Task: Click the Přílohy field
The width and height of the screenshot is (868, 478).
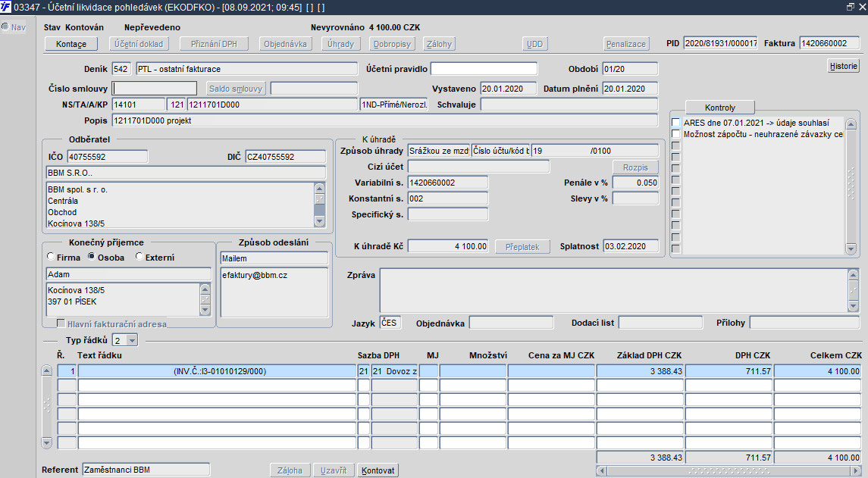Action: tap(804, 323)
